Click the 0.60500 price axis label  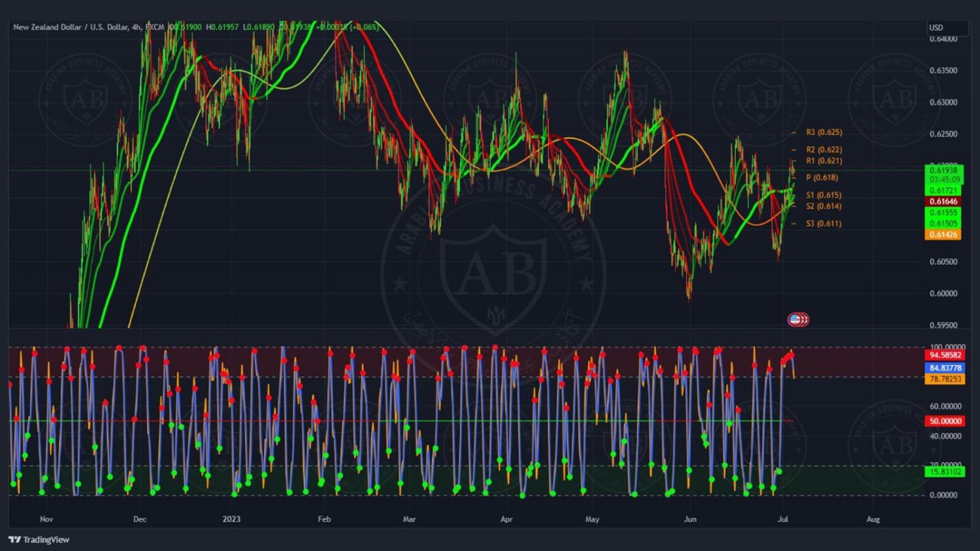pyautogui.click(x=943, y=262)
